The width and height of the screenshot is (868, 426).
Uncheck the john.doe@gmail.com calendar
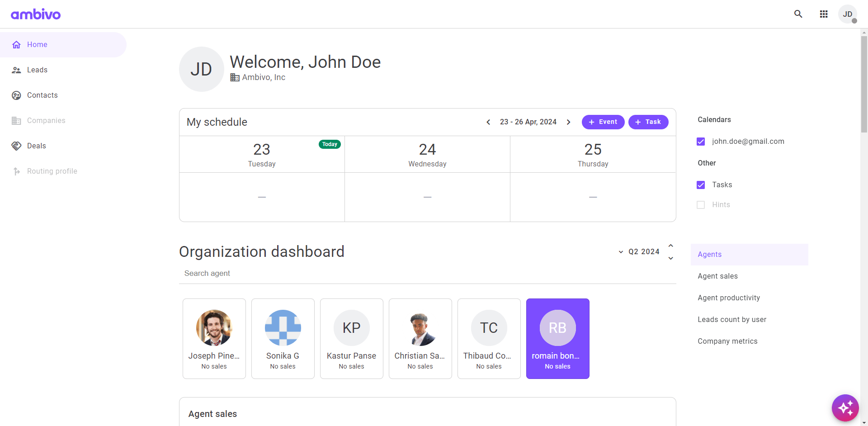701,141
